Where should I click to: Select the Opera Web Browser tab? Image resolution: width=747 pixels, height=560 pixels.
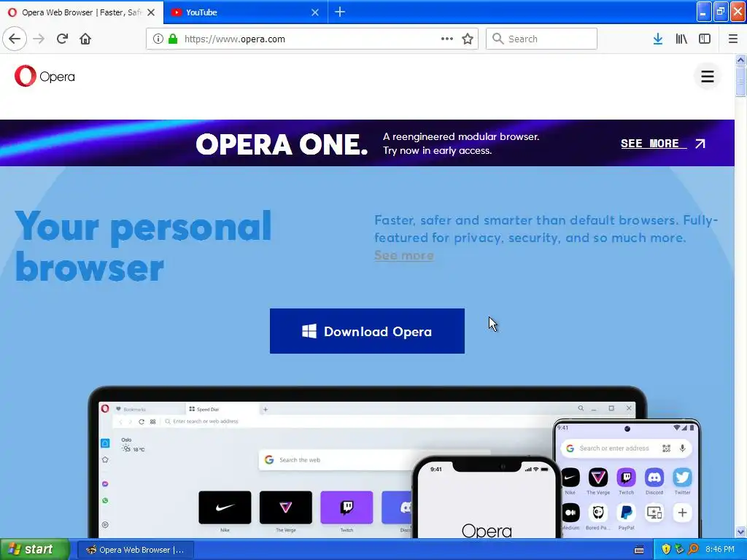pos(82,12)
